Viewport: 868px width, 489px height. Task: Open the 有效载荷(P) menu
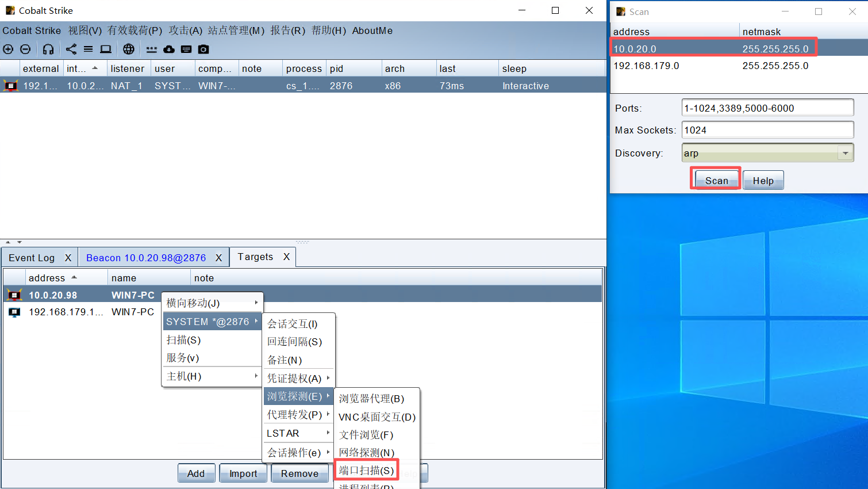coord(135,30)
